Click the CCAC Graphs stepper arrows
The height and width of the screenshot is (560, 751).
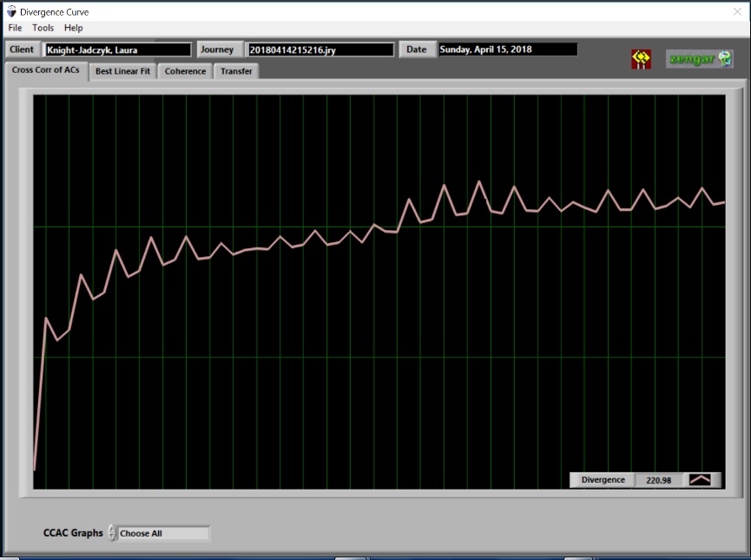112,533
